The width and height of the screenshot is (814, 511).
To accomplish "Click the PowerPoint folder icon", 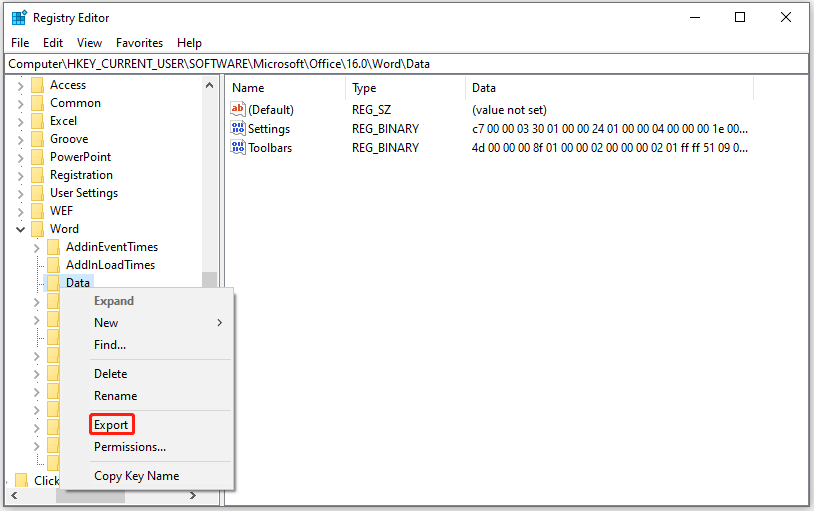I will click(x=38, y=157).
